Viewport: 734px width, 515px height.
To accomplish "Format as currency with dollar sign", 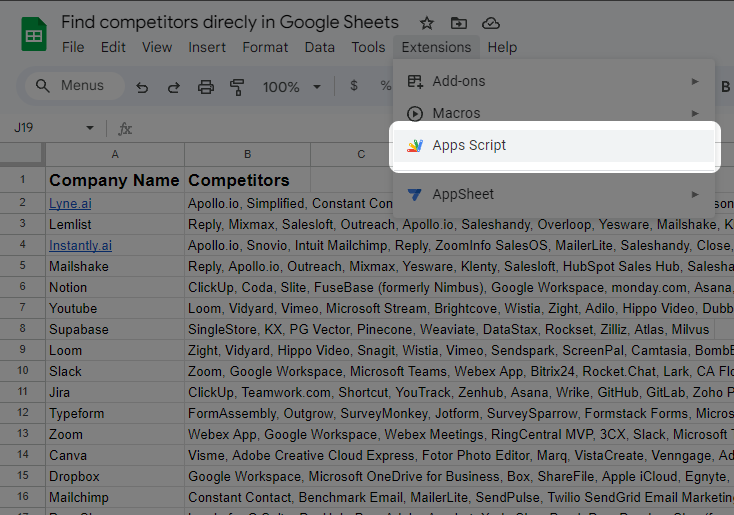I will [354, 86].
